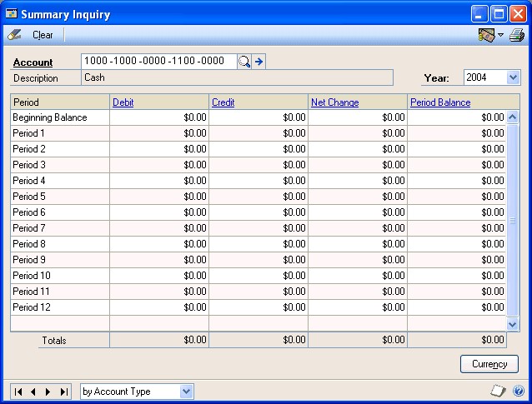The image size is (532, 404).
Task: Open the account lookup magnifier
Action: 244,62
